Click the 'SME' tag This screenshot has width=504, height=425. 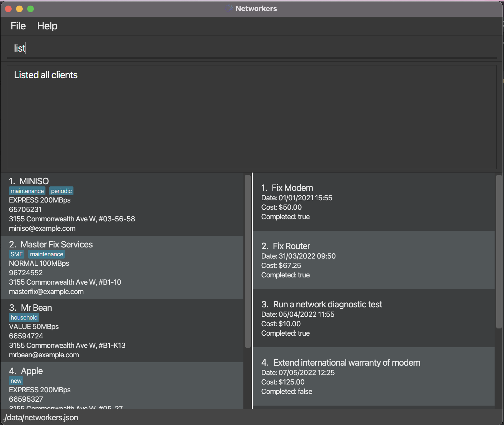(17, 254)
